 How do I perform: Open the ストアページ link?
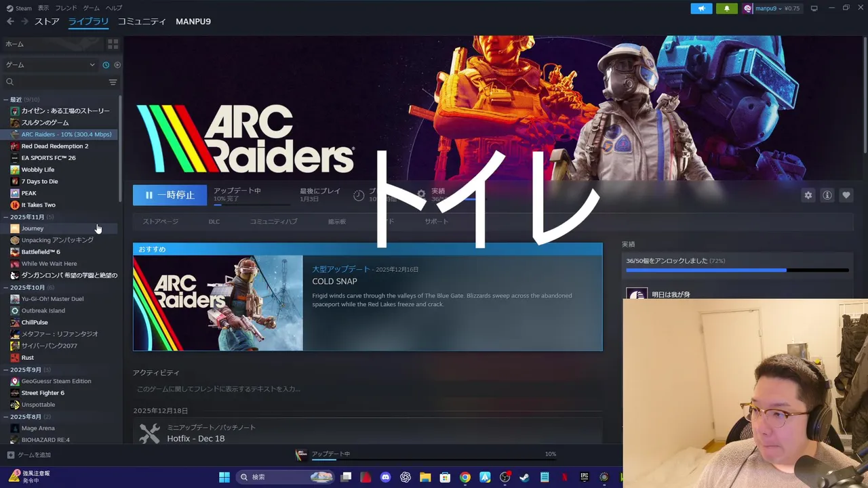(160, 222)
